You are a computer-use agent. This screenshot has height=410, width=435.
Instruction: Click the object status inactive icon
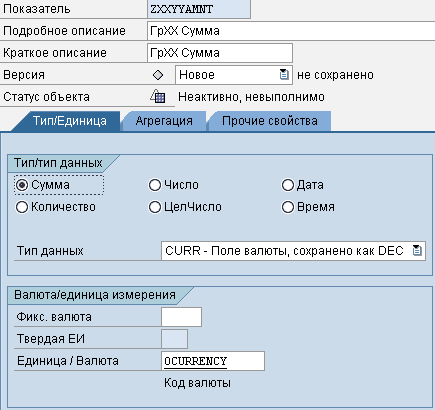[158, 97]
